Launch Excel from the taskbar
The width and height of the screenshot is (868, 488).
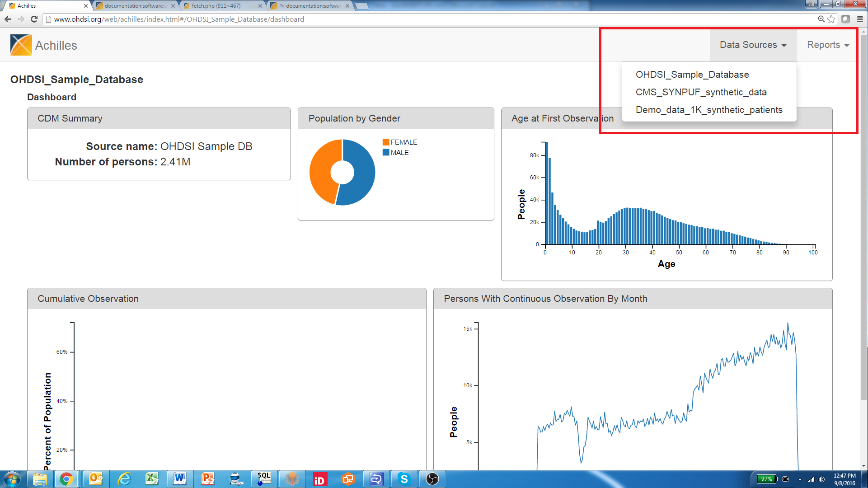pyautogui.click(x=152, y=479)
